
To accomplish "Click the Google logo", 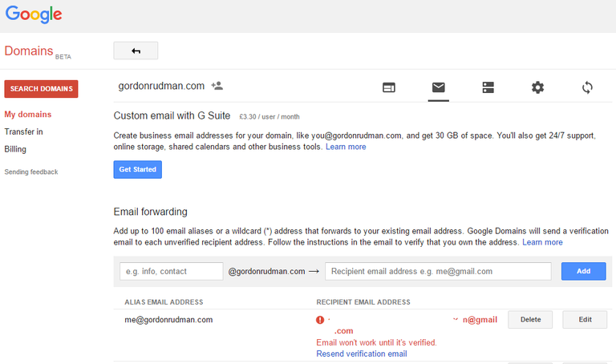I will [x=34, y=14].
